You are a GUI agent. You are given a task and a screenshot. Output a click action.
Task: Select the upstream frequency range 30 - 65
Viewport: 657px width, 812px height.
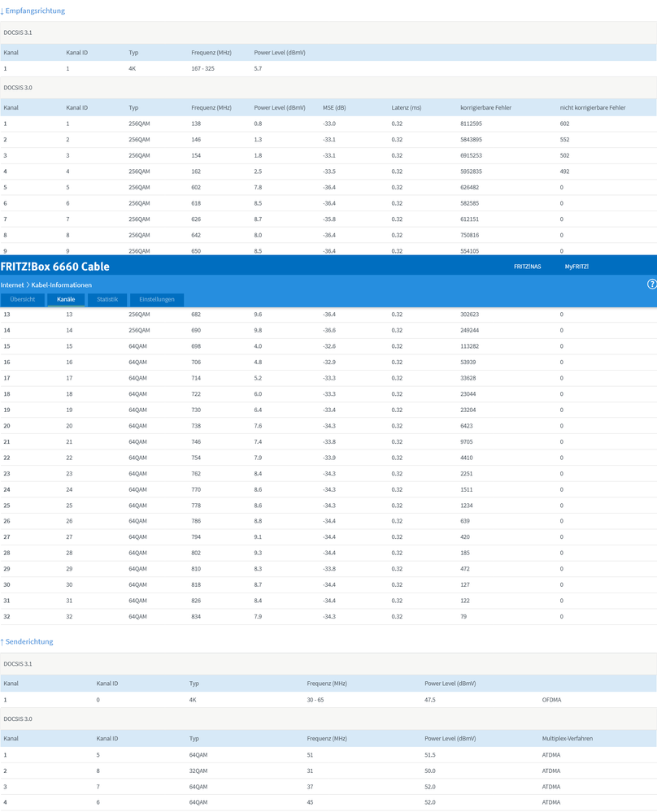pyautogui.click(x=315, y=700)
